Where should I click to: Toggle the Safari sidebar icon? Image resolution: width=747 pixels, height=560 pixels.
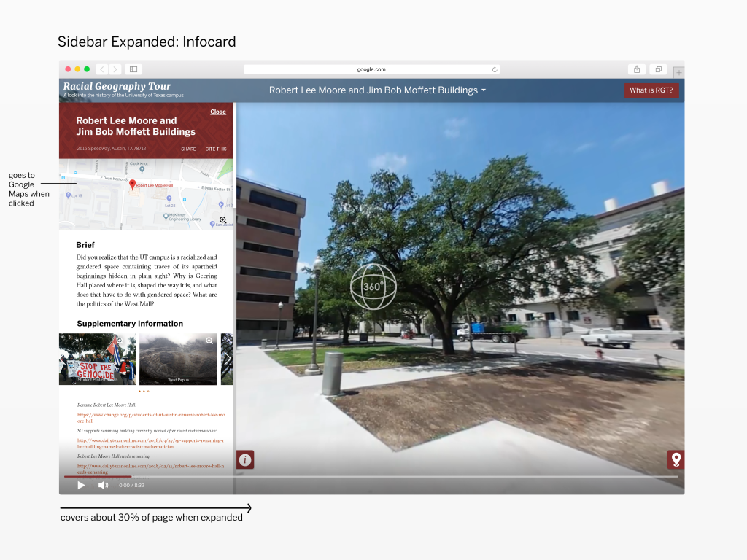pyautogui.click(x=134, y=69)
